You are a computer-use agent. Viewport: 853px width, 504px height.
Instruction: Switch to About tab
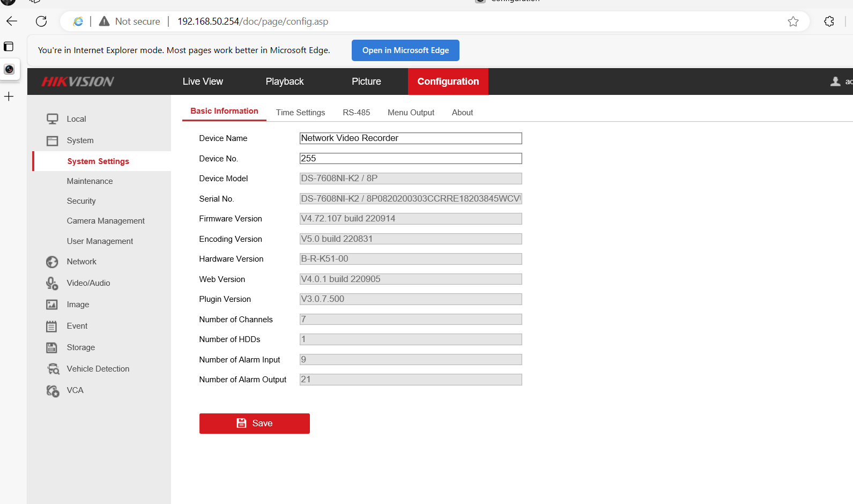pos(462,113)
